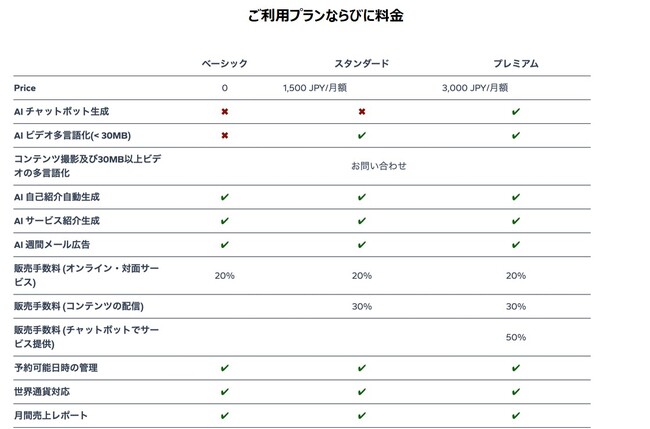
Task: Click Basic red cross for AIビデオ多言語化
Action: (225, 134)
